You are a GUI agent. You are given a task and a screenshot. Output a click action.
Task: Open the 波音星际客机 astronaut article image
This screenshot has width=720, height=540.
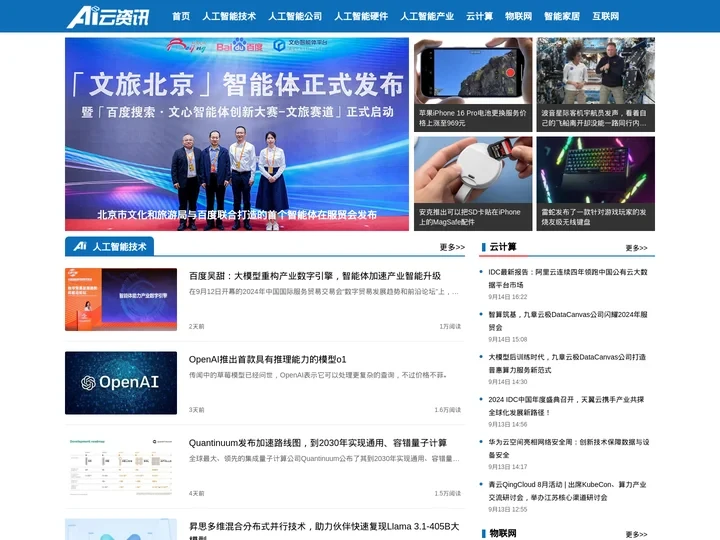pyautogui.click(x=596, y=71)
